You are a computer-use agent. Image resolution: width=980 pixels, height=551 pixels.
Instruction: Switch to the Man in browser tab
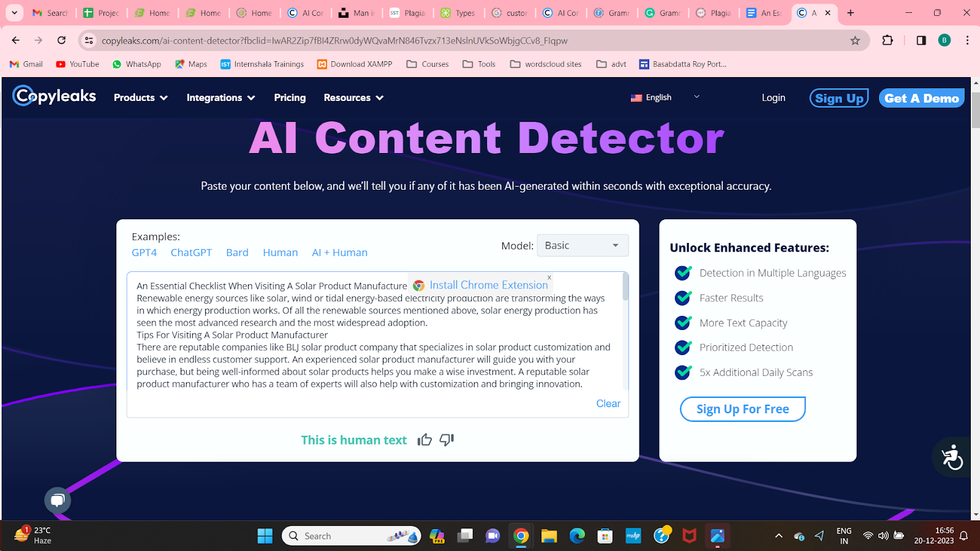click(358, 13)
